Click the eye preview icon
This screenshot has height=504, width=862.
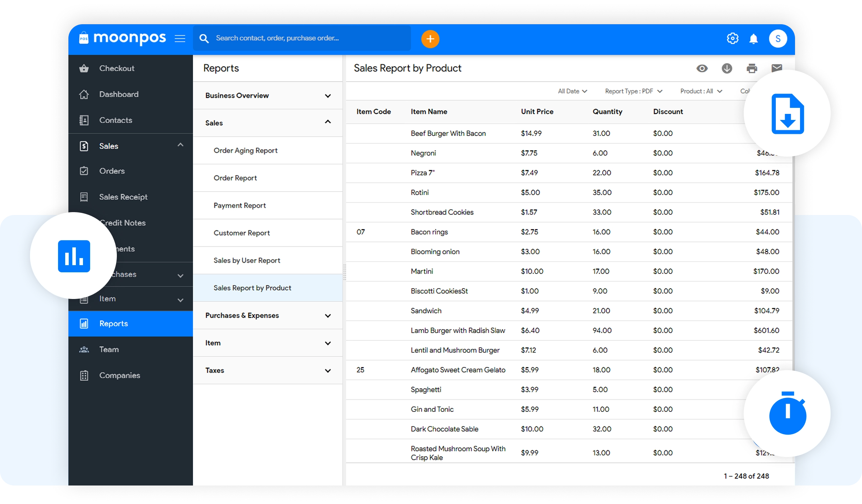(x=702, y=68)
